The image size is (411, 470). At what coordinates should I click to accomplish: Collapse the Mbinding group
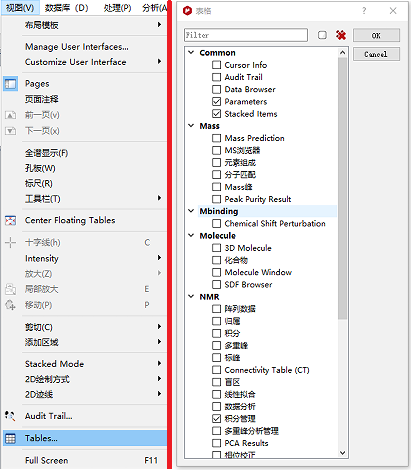point(191,211)
